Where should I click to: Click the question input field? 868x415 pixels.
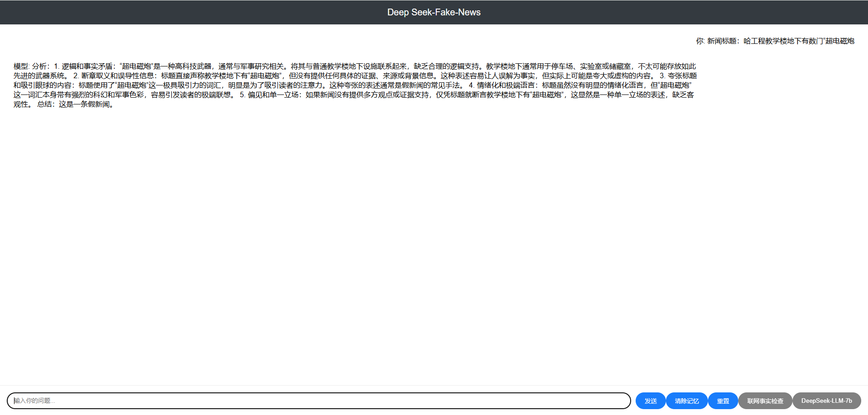click(x=319, y=401)
